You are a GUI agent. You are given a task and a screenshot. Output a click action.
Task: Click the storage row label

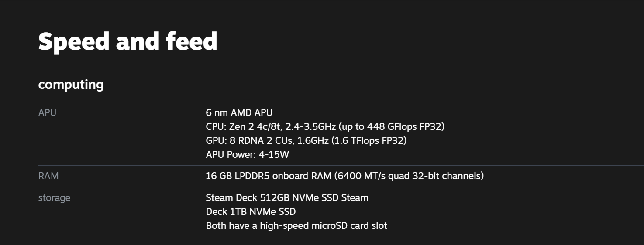[54, 198]
